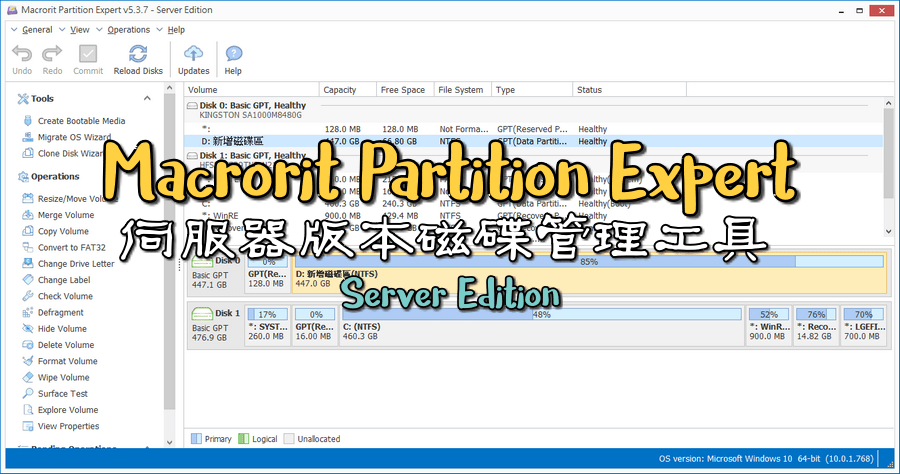The image size is (900, 474).
Task: Sort by the Type column header
Action: tap(532, 90)
